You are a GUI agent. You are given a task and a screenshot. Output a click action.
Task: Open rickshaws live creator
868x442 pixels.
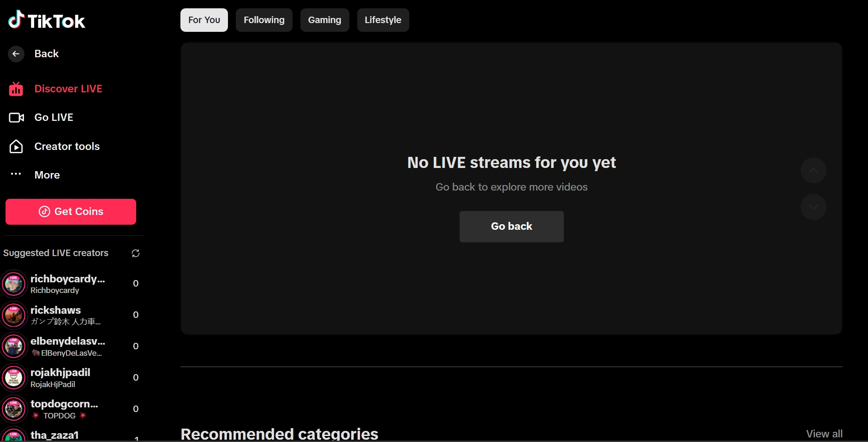tap(55, 315)
